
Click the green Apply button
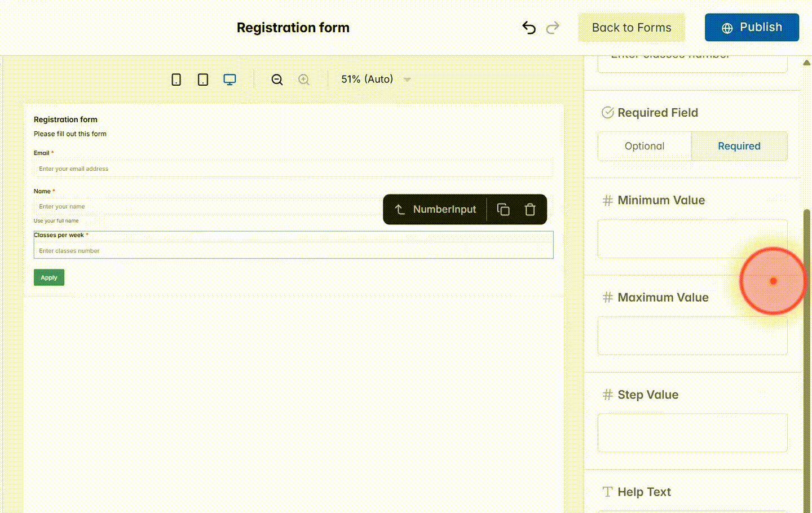[x=48, y=277]
